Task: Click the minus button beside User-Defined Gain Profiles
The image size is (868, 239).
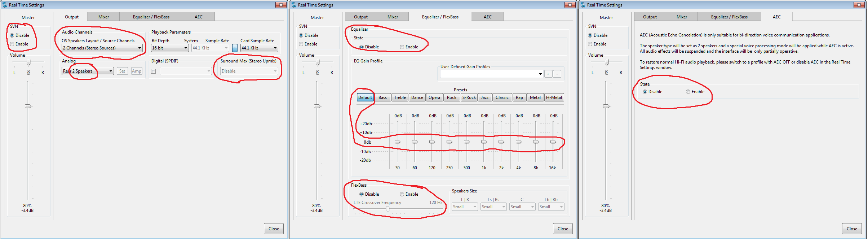Action: tap(557, 74)
